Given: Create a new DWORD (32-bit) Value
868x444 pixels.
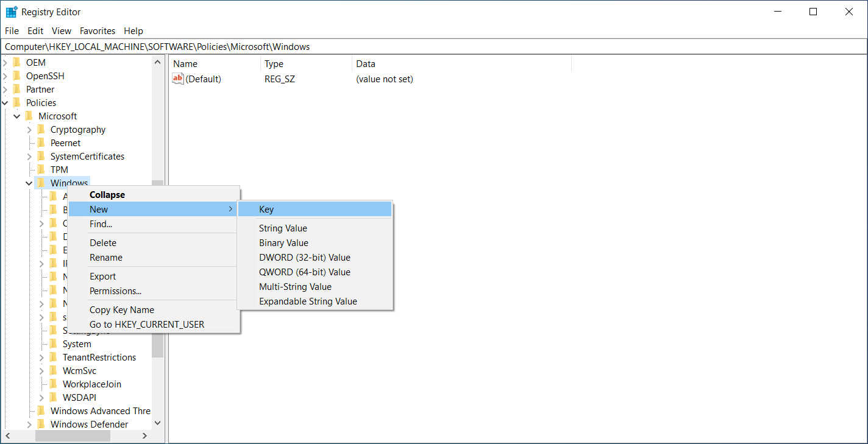Looking at the screenshot, I should [315, 257].
